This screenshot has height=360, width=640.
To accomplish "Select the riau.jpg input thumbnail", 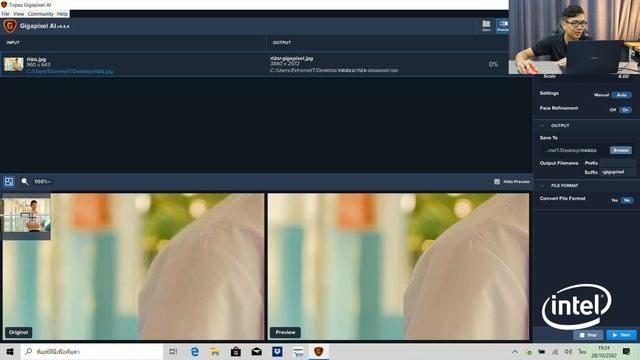I will pyautogui.click(x=14, y=64).
